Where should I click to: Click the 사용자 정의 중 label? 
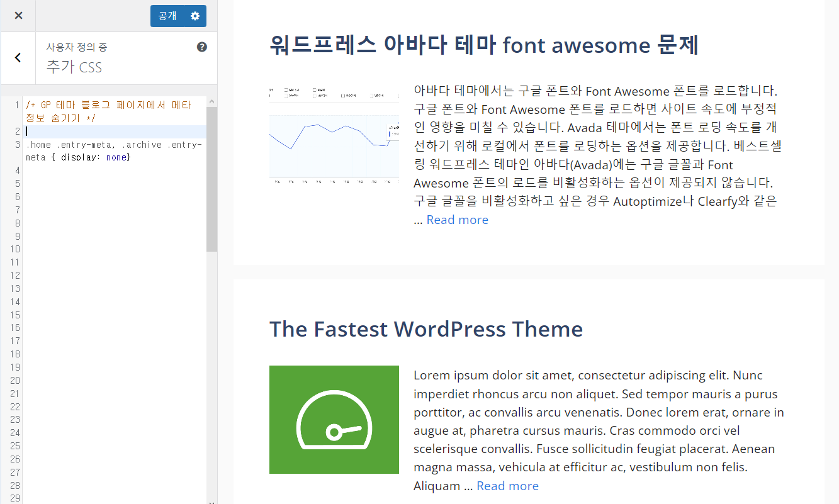(77, 47)
